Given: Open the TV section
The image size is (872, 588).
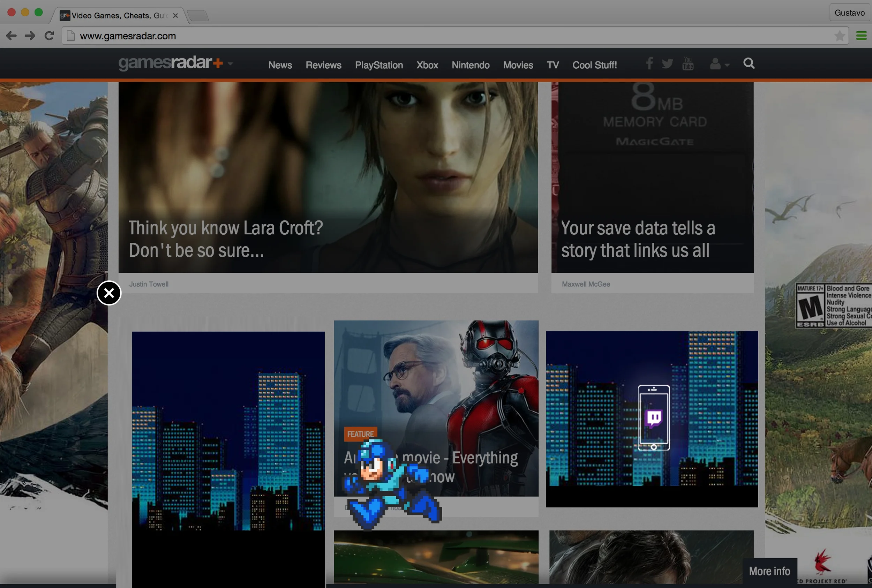Looking at the screenshot, I should pyautogui.click(x=553, y=65).
